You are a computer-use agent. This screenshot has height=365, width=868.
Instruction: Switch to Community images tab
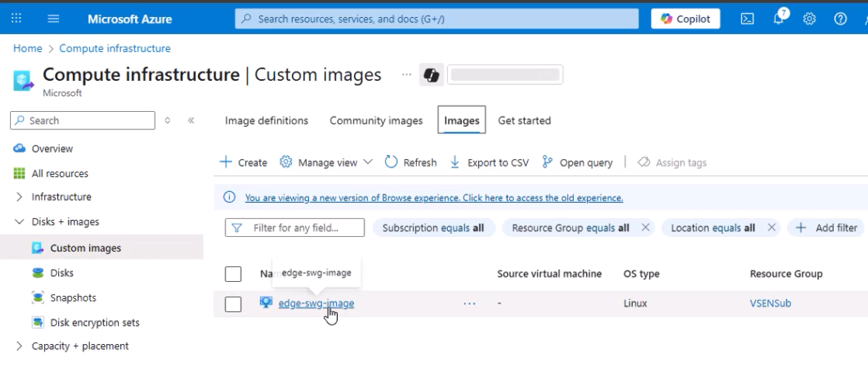click(x=376, y=120)
